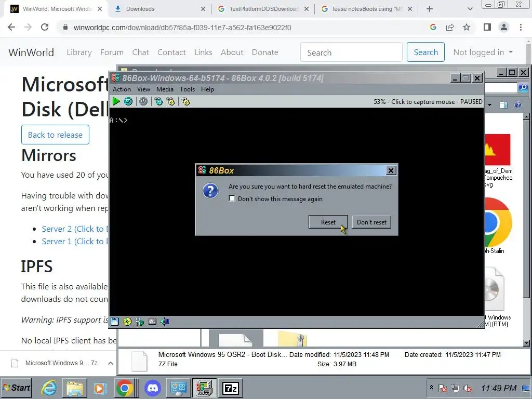Open Chrome three-dot menu
This screenshot has width=532, height=399.
coord(521,27)
